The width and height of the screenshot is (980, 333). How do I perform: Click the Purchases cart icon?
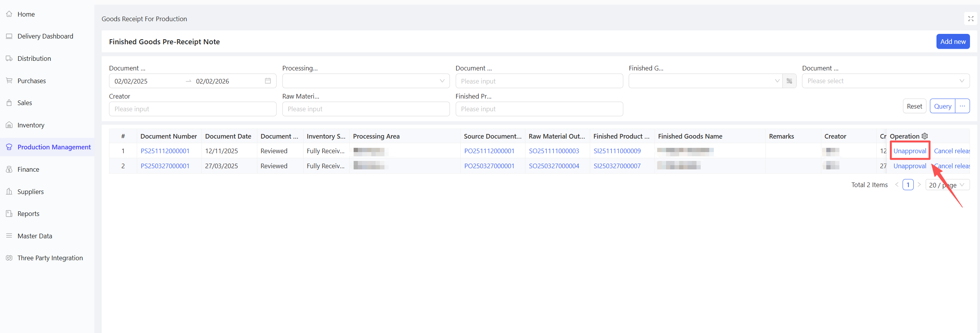pyautogui.click(x=9, y=81)
